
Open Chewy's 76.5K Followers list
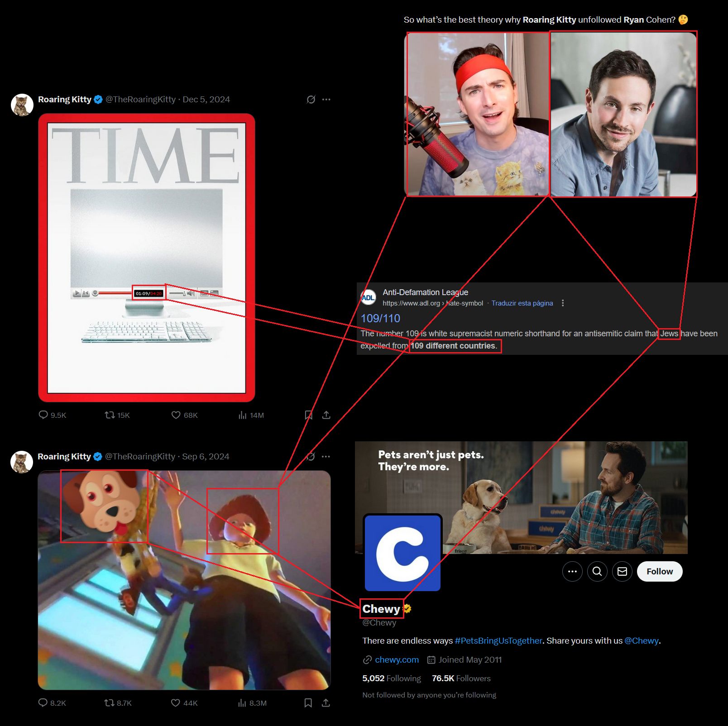[461, 678]
